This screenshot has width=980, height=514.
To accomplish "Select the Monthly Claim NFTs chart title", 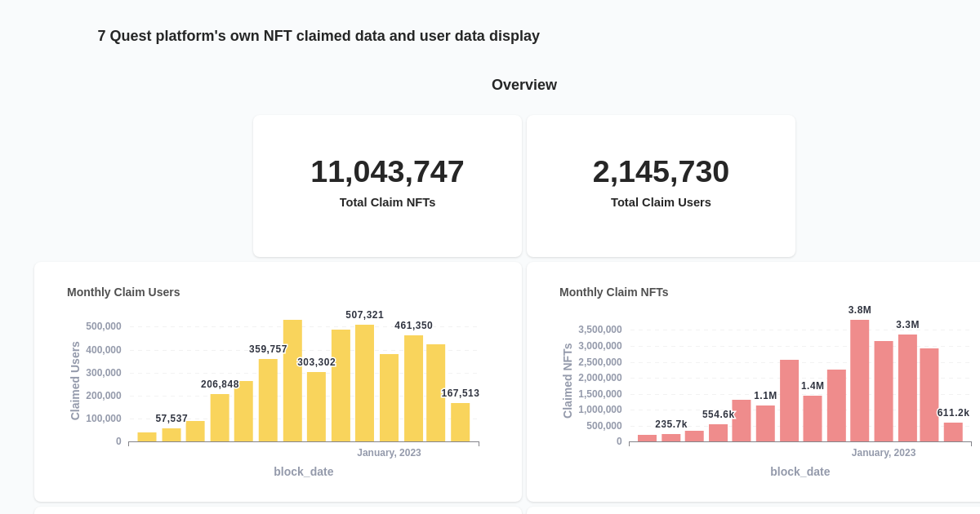I will click(614, 292).
